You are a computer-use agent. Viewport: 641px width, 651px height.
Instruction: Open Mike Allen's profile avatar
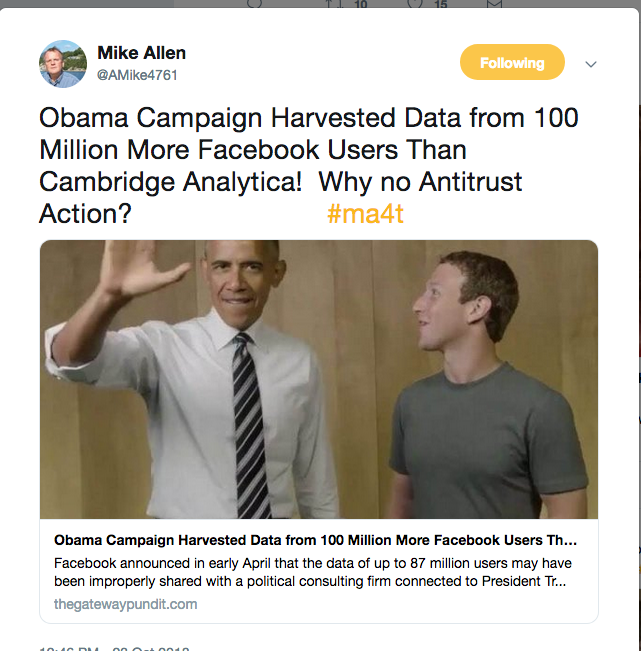(62, 64)
